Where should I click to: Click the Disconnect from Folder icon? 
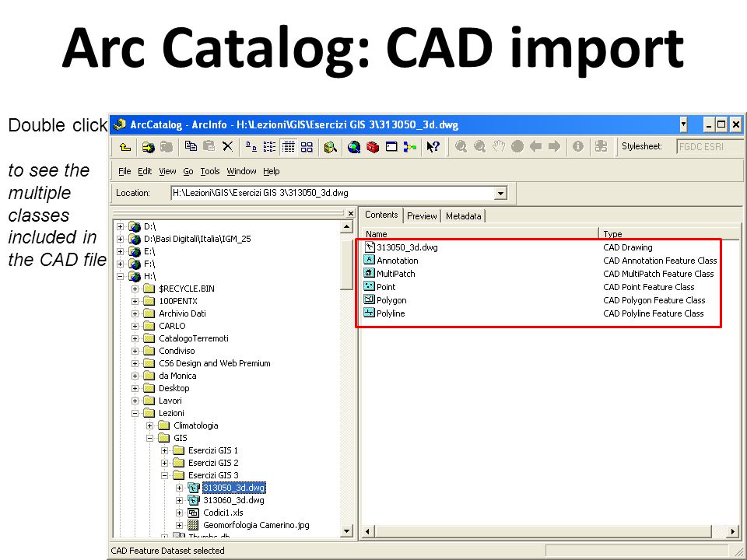pos(167,147)
